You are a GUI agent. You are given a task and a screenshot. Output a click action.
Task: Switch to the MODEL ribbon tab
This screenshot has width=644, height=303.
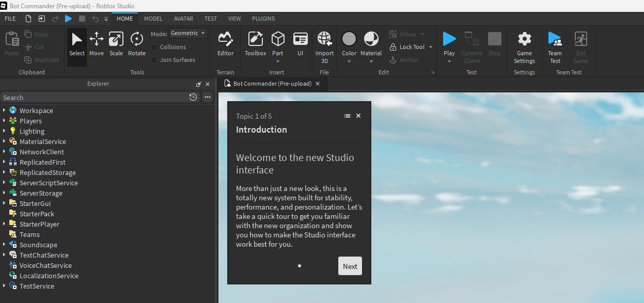[x=153, y=19]
